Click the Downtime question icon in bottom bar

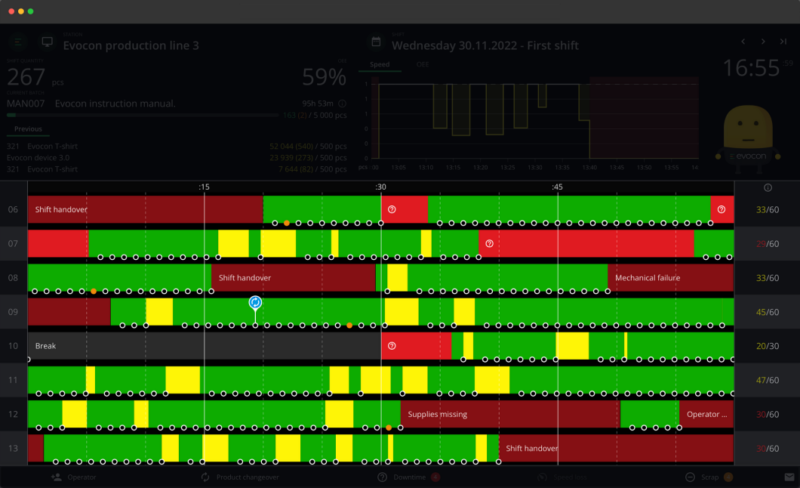click(382, 477)
